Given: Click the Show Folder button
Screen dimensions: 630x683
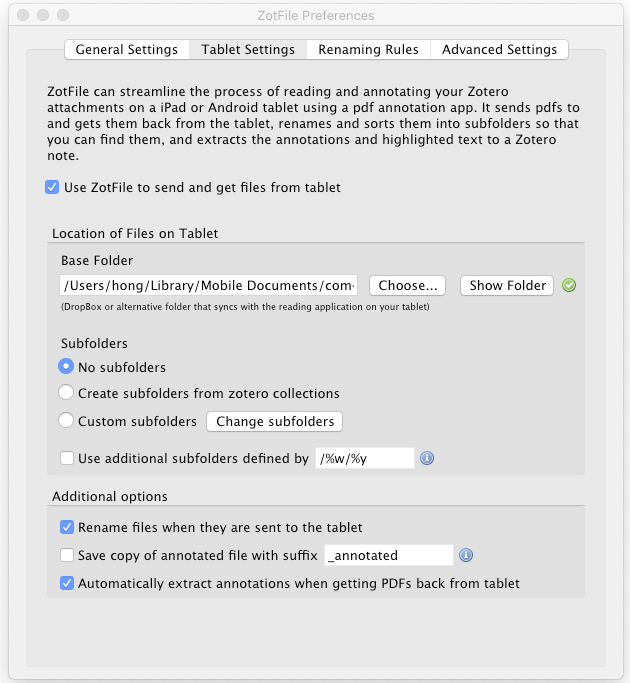Looking at the screenshot, I should (x=507, y=285).
